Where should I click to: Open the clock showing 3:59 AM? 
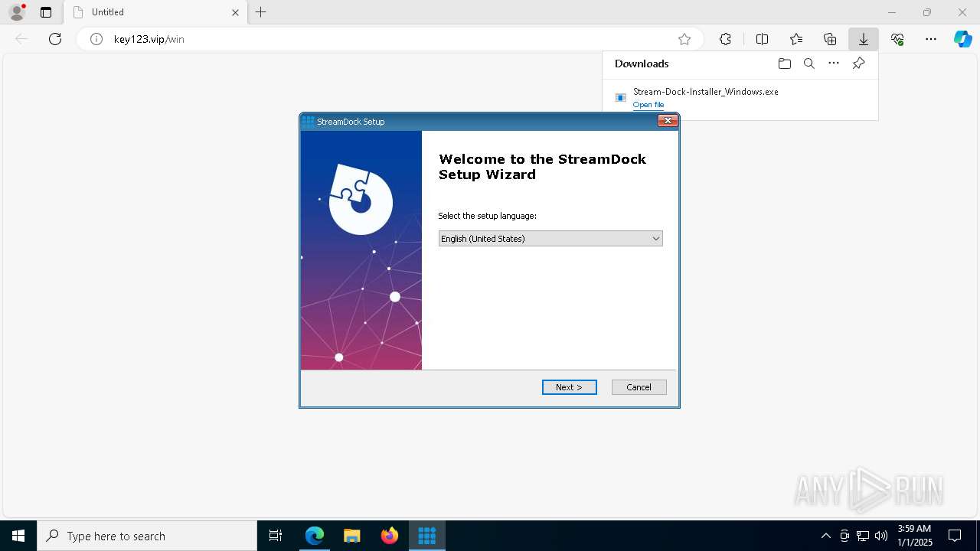pos(914,536)
